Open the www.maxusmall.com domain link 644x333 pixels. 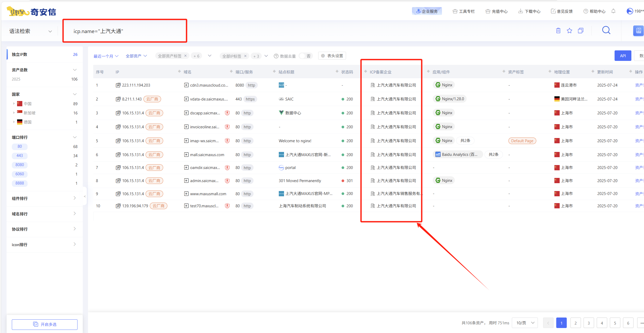click(x=208, y=194)
